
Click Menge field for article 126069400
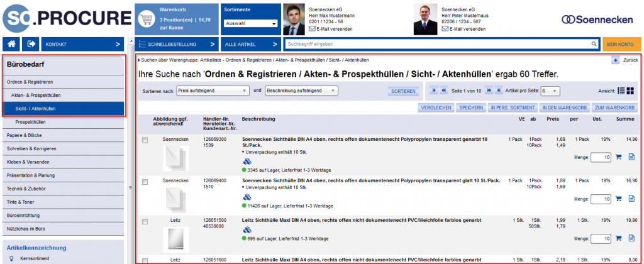(x=601, y=199)
